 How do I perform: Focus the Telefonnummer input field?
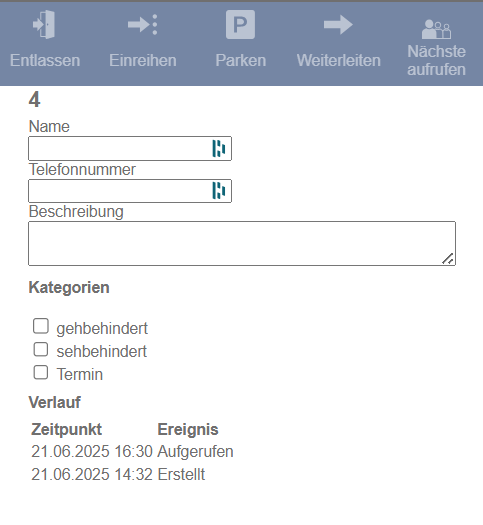tap(130, 191)
